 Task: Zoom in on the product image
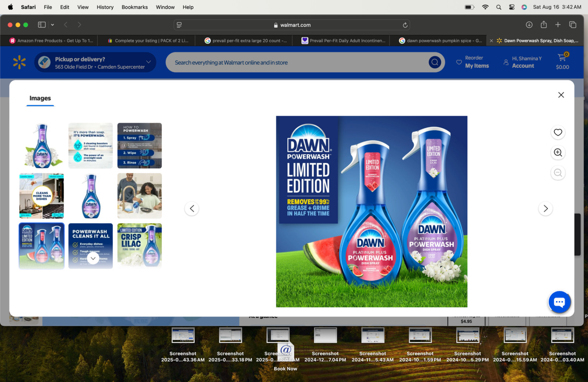pyautogui.click(x=558, y=152)
